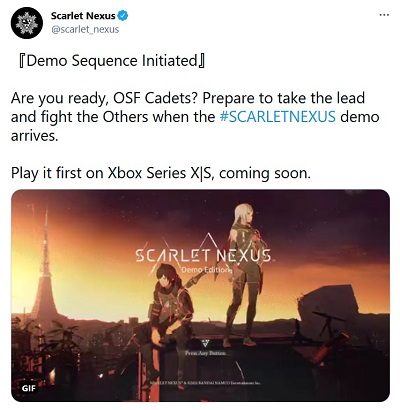
Task: Click the Demo Sequence Initiated heading text
Action: [x=112, y=61]
